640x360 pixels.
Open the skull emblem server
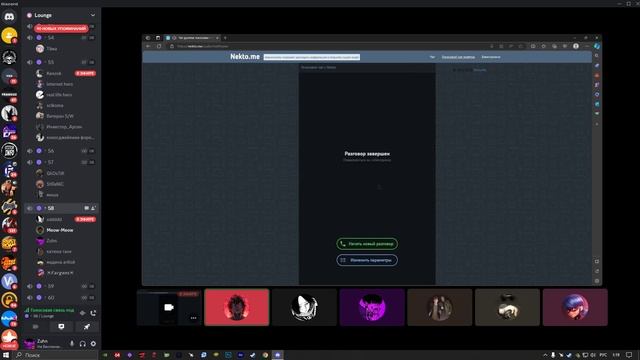[x=9, y=57]
